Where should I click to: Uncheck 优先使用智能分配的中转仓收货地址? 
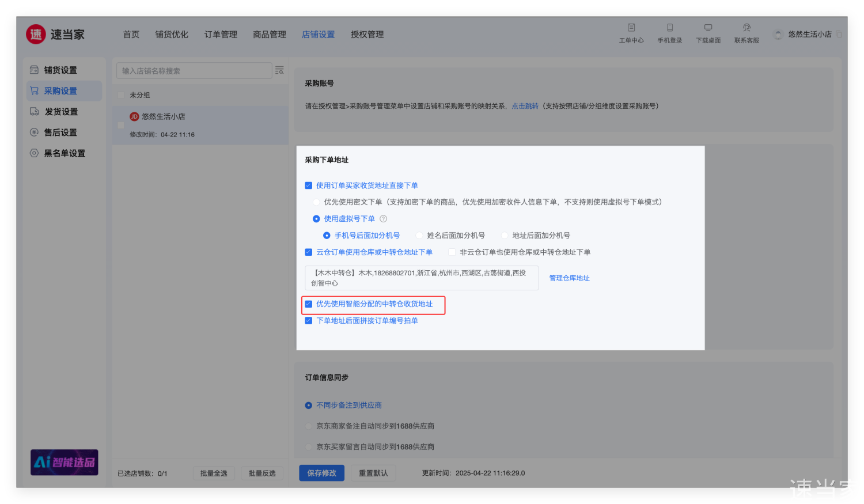[x=309, y=304]
